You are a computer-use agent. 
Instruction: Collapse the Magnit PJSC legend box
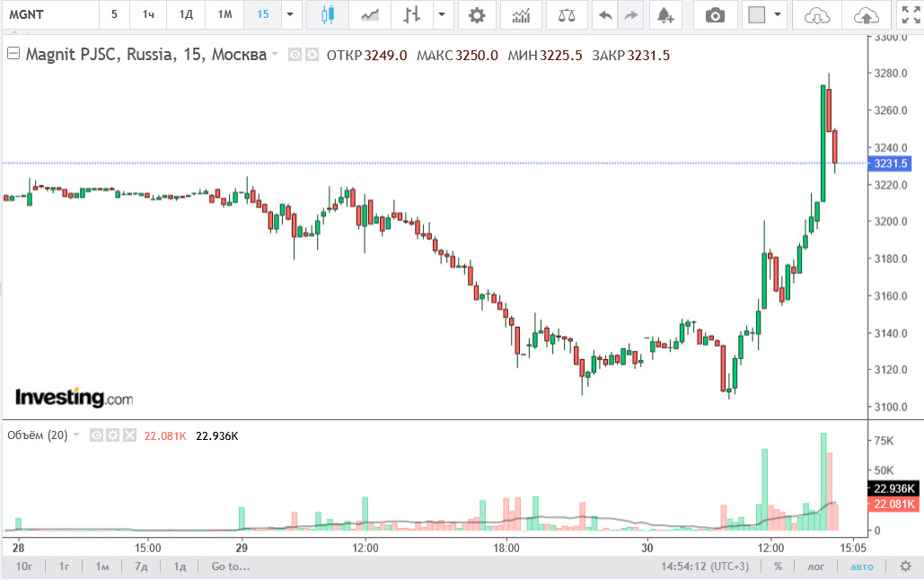[x=13, y=55]
